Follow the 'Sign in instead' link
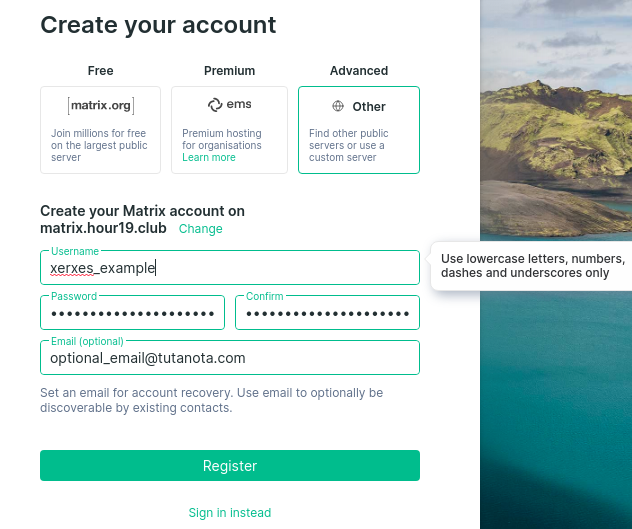This screenshot has width=632, height=529. click(x=230, y=513)
